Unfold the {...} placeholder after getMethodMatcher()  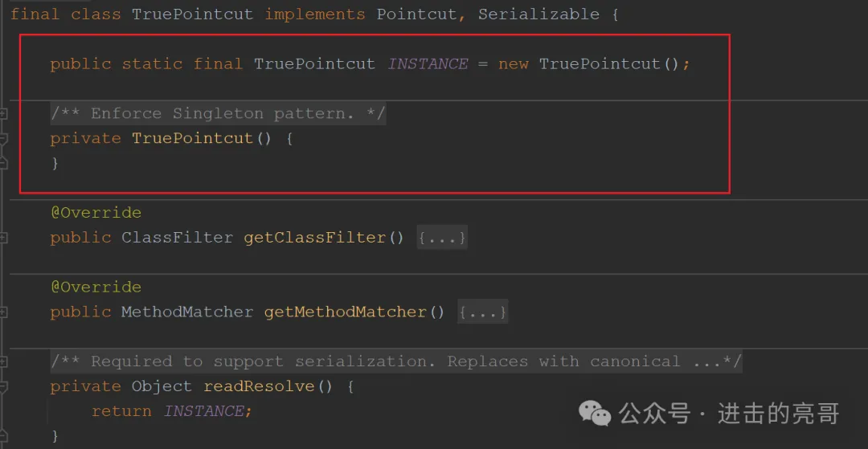coord(482,312)
